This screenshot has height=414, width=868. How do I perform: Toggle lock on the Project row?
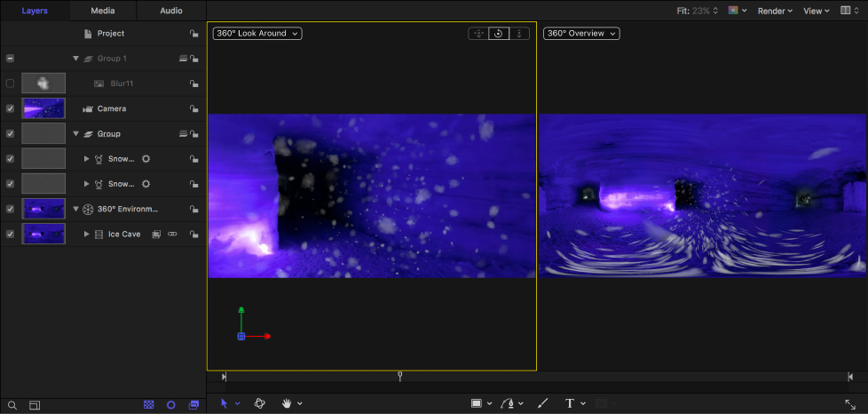pyautogui.click(x=193, y=34)
